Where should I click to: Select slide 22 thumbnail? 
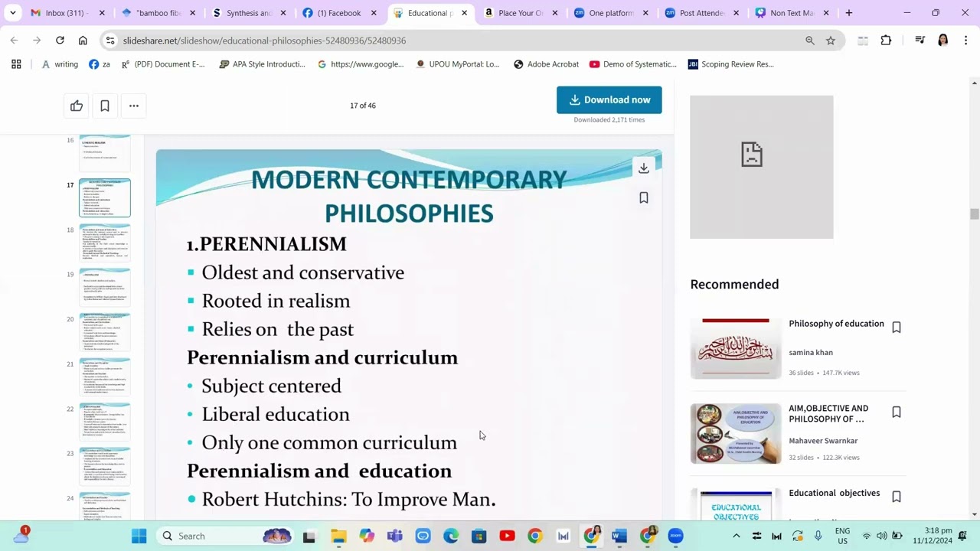(105, 422)
